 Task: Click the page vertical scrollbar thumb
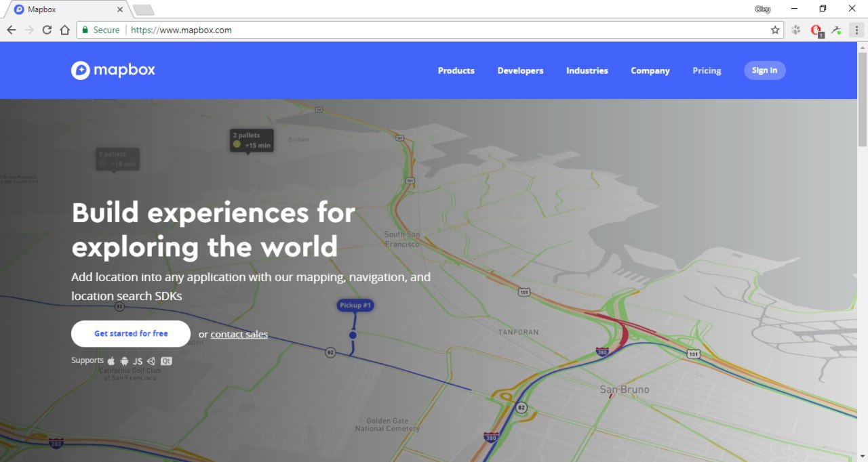(863, 99)
